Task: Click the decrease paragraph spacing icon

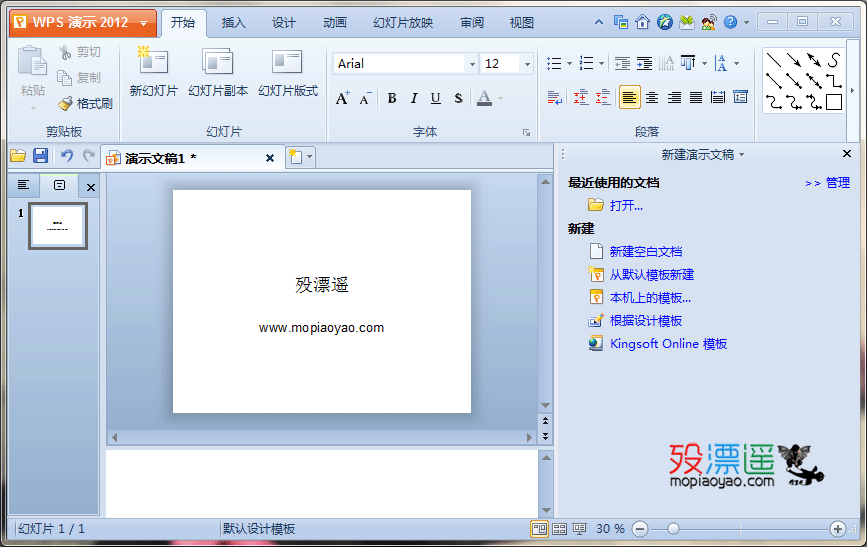Action: [603, 98]
